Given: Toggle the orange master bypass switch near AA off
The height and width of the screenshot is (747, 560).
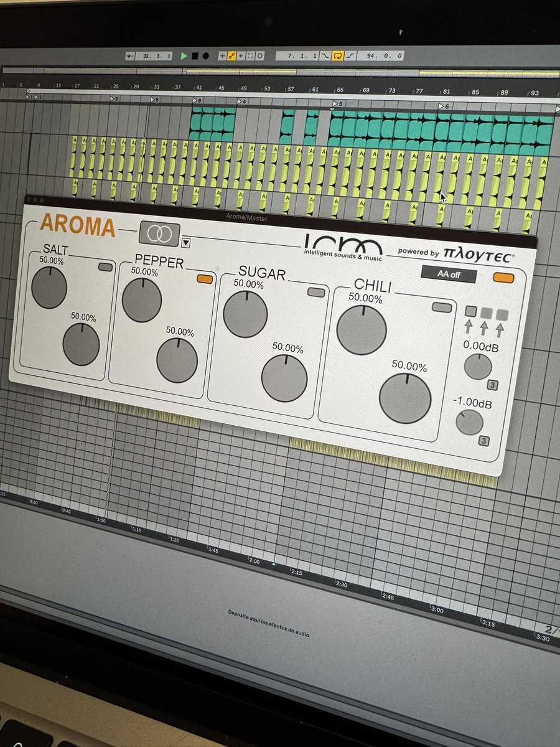Looking at the screenshot, I should pos(503,278).
